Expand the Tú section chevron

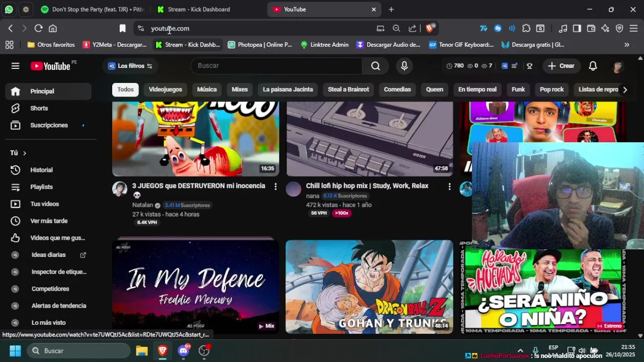coord(24,153)
